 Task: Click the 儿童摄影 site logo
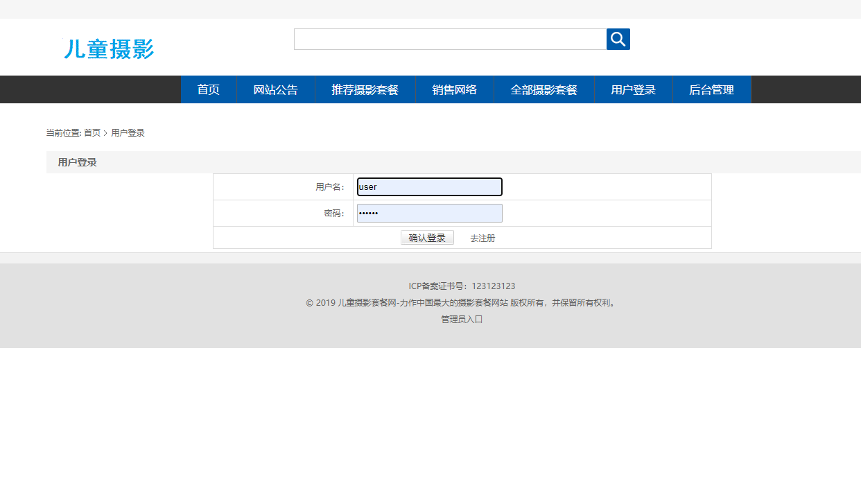[x=109, y=49]
